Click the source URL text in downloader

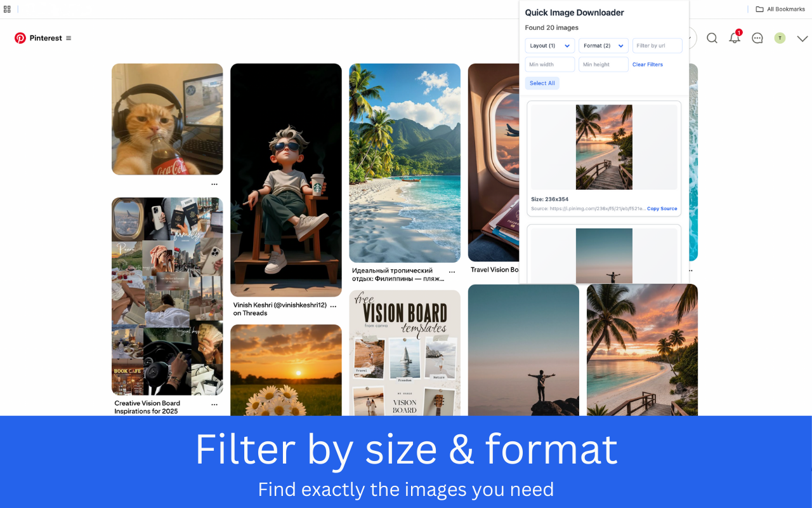(x=588, y=208)
